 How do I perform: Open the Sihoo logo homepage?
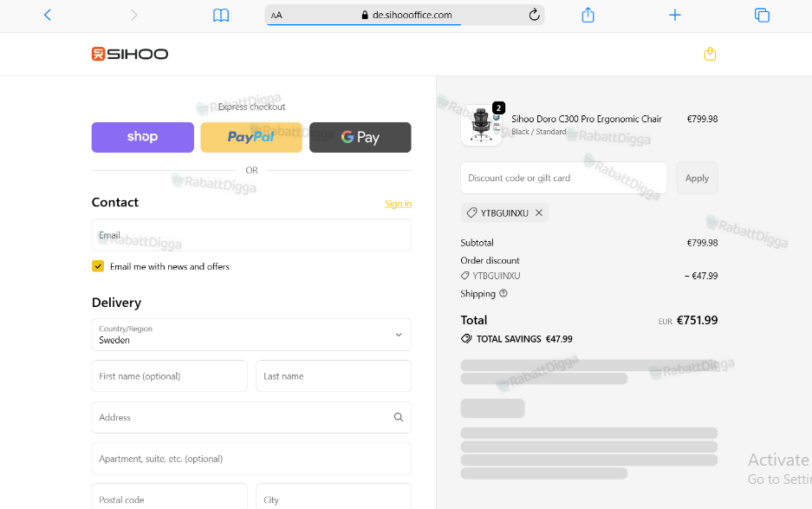130,54
